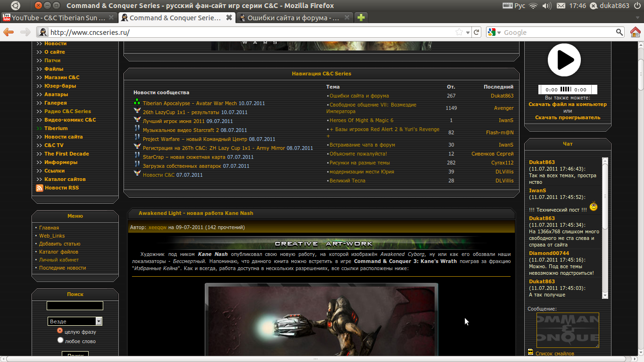Select the 'любое слово' radio button
Screen dimensions: 644x362
(x=60, y=340)
